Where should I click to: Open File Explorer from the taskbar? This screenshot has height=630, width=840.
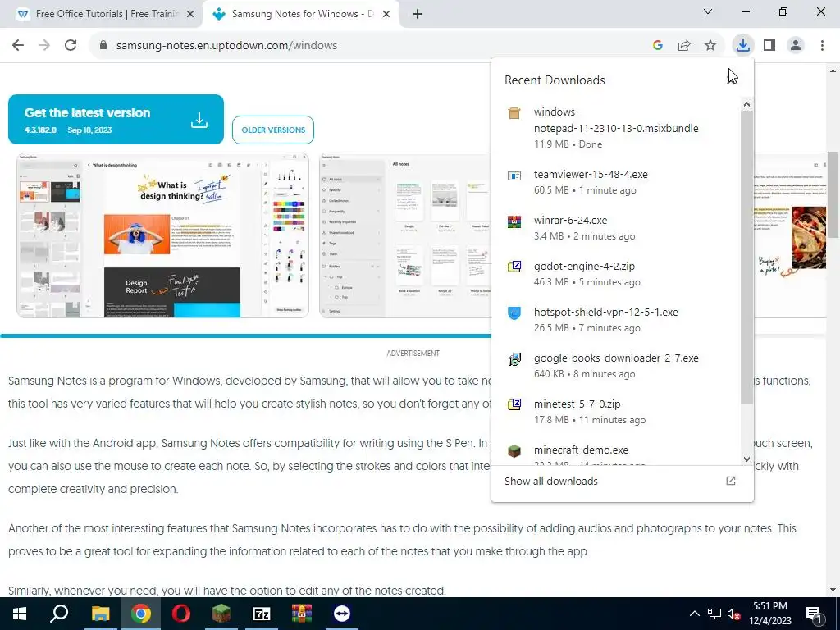coord(100,614)
